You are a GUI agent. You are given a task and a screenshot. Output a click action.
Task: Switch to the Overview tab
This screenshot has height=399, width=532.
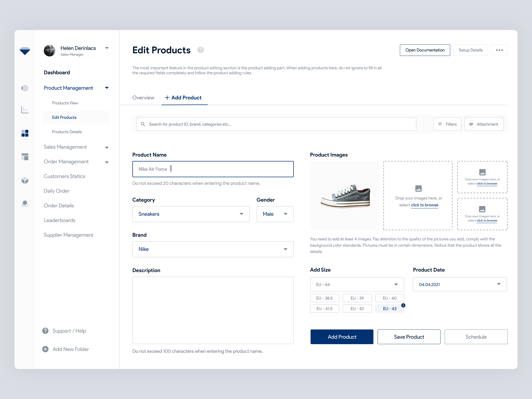point(143,98)
